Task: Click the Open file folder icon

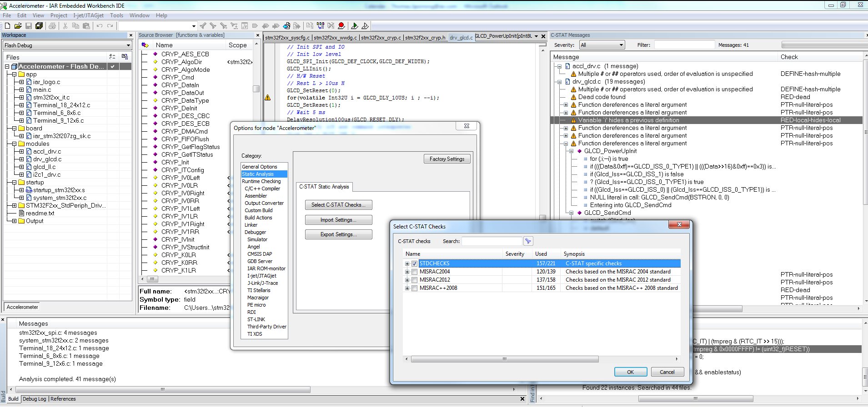Action: coord(18,26)
